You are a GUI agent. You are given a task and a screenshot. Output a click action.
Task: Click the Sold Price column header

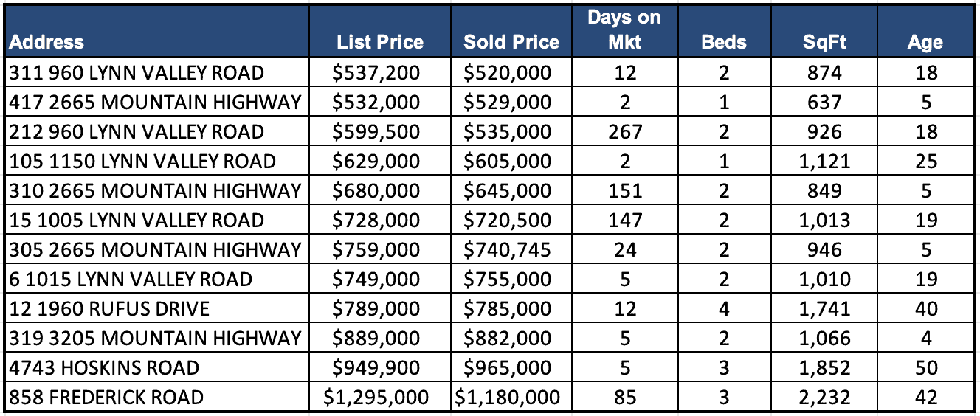click(511, 42)
